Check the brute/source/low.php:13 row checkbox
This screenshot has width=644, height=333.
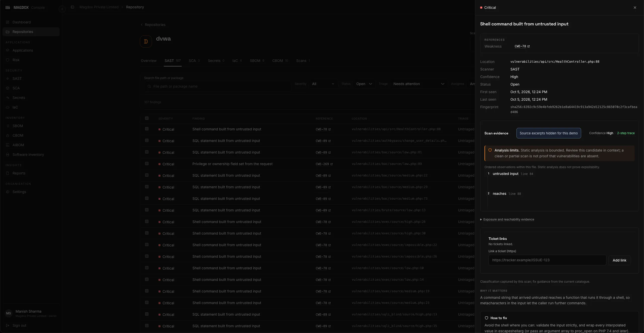click(x=147, y=210)
